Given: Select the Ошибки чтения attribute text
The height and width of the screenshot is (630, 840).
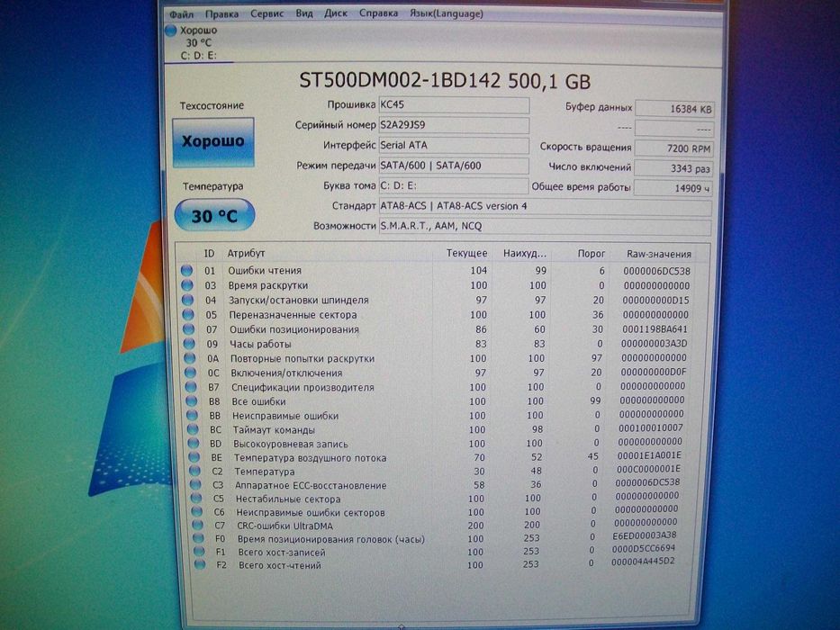Looking at the screenshot, I should (265, 271).
